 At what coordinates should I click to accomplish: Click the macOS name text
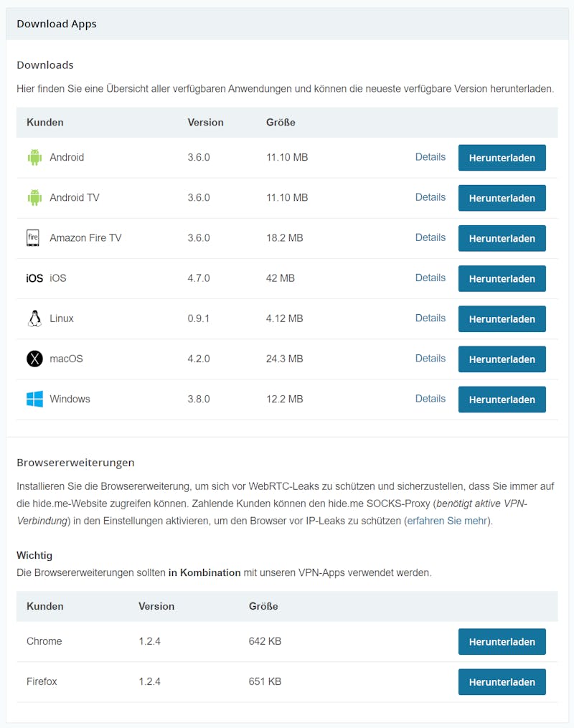click(66, 359)
